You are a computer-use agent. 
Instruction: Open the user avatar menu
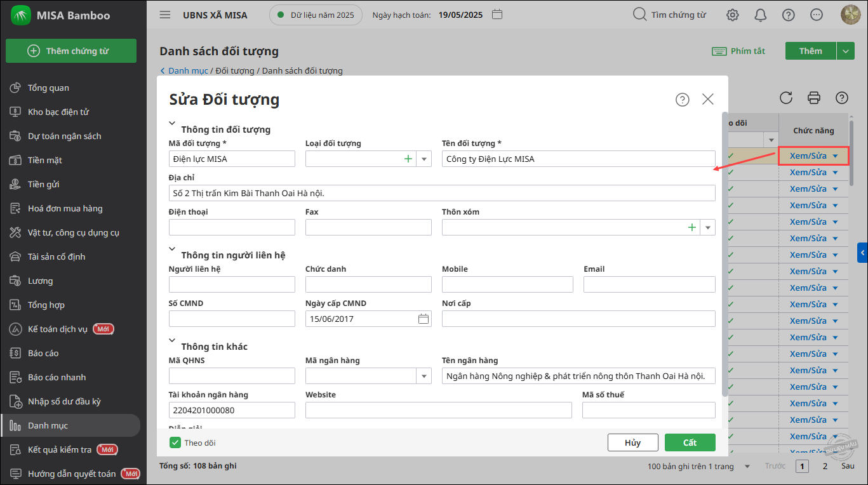pos(850,15)
